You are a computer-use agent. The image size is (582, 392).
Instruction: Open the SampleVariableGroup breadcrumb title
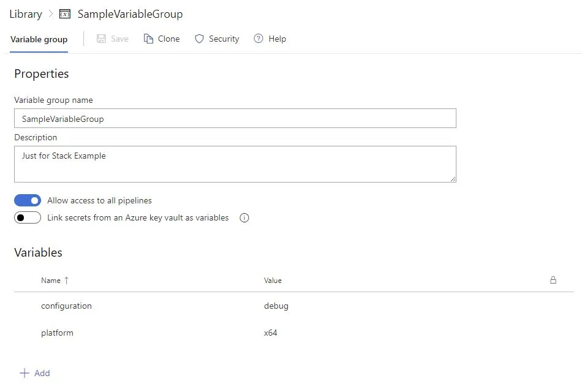[130, 14]
